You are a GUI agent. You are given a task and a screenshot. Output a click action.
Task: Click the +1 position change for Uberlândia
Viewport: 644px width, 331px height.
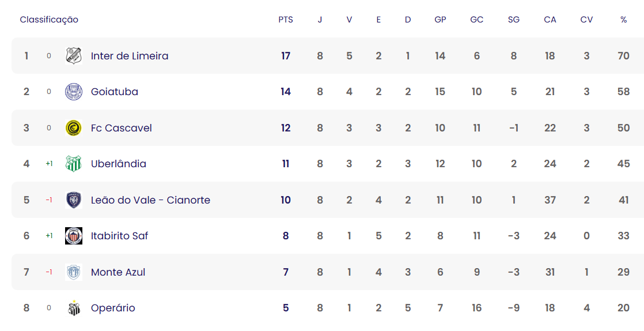[x=49, y=164]
